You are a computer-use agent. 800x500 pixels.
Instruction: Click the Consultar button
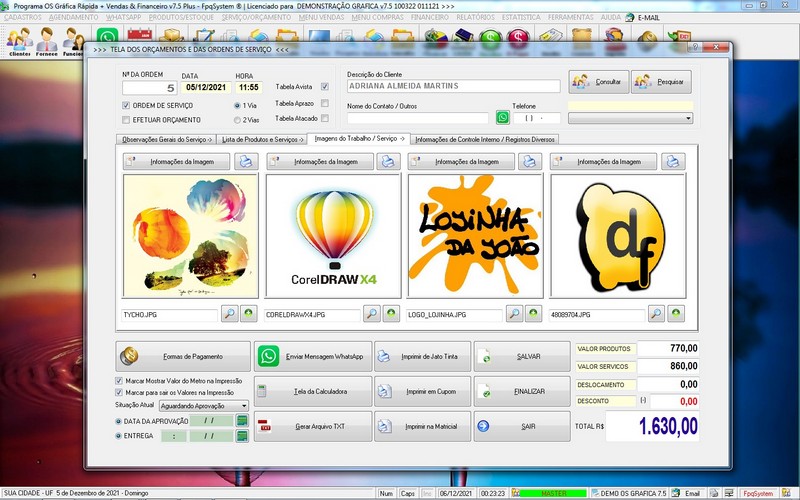[x=598, y=82]
